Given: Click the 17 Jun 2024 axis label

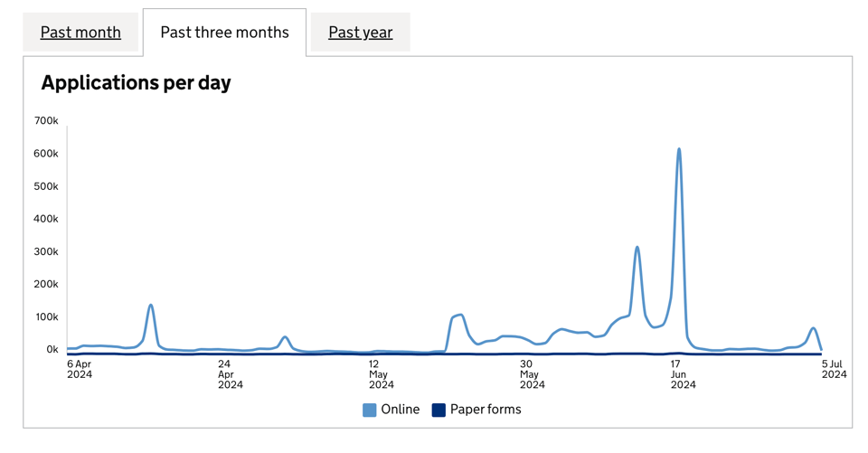Looking at the screenshot, I should tap(683, 374).
